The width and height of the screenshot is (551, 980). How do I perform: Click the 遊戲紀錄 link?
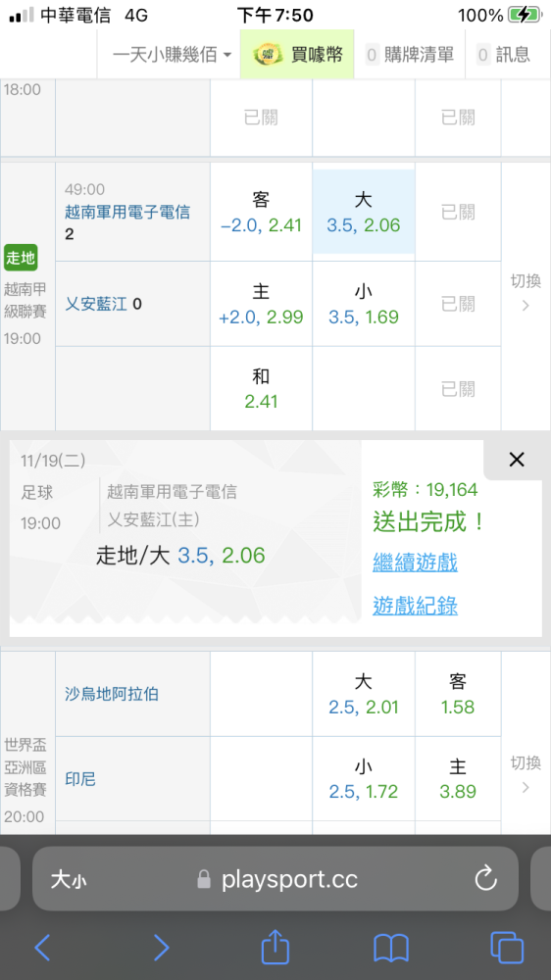click(x=416, y=606)
